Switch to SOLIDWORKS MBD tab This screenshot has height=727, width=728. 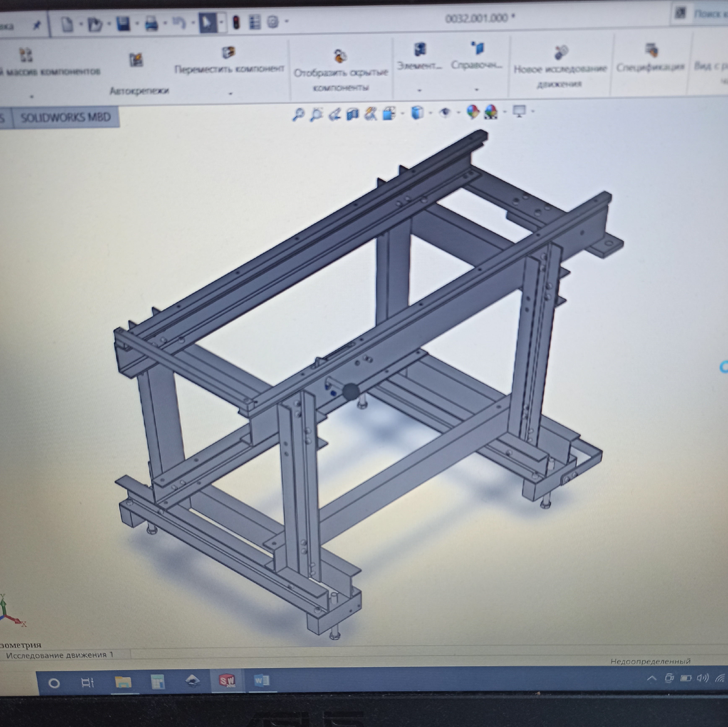[66, 118]
